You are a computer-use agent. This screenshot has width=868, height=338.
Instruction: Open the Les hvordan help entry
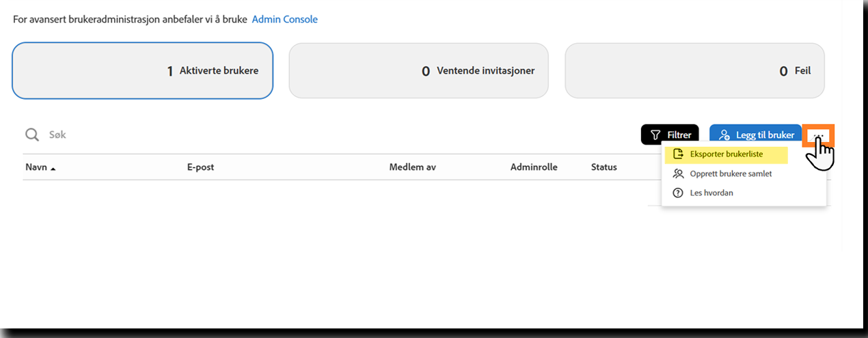(x=711, y=193)
